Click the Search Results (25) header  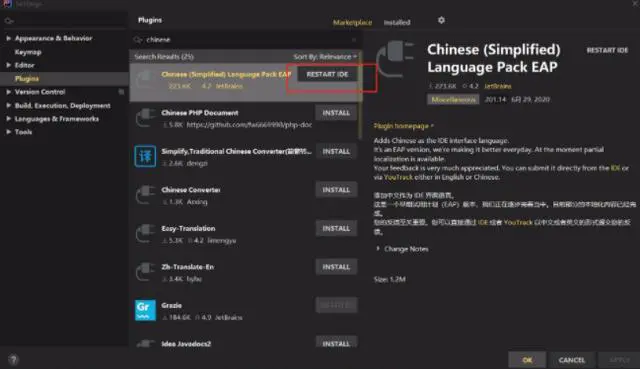164,56
